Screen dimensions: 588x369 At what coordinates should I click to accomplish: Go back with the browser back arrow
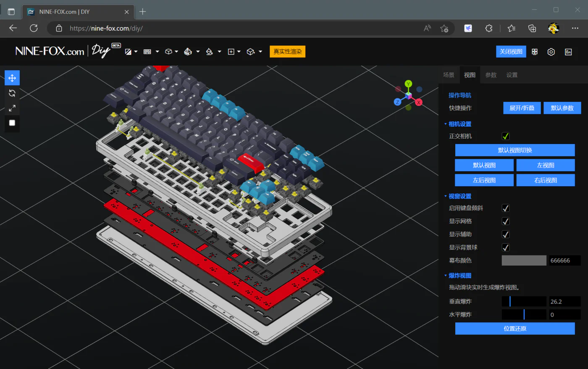coord(13,28)
